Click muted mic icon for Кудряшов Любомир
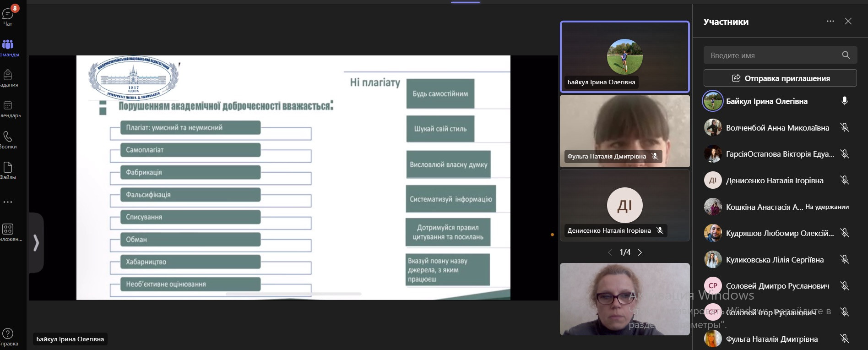868x350 pixels. (x=845, y=233)
